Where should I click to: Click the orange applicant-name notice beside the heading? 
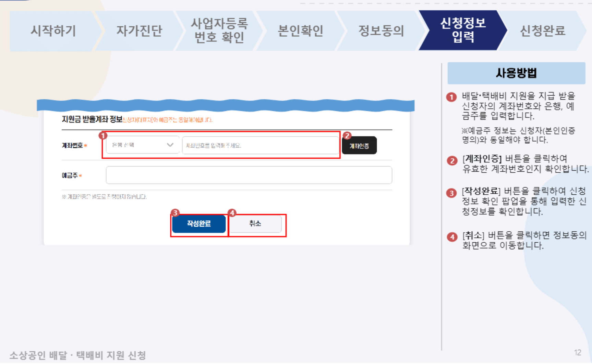[168, 120]
